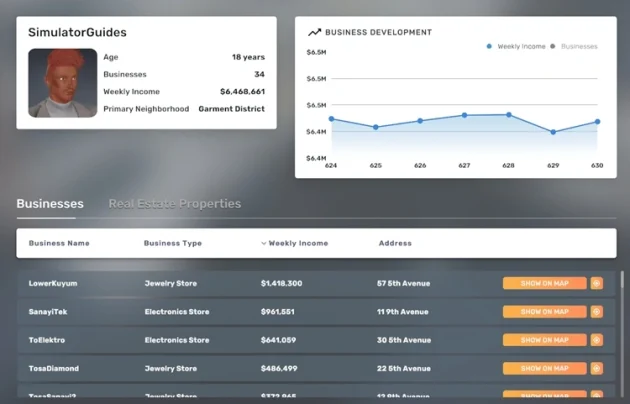Sort by the Weekly Income column arrow

[264, 243]
